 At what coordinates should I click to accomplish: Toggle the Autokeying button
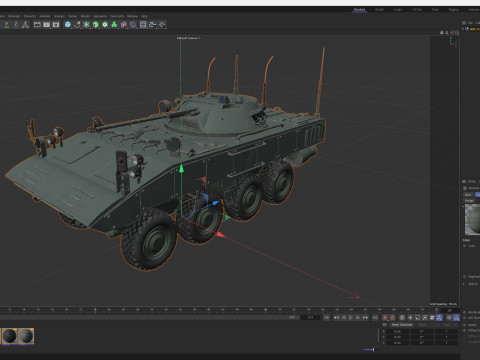pos(392,318)
